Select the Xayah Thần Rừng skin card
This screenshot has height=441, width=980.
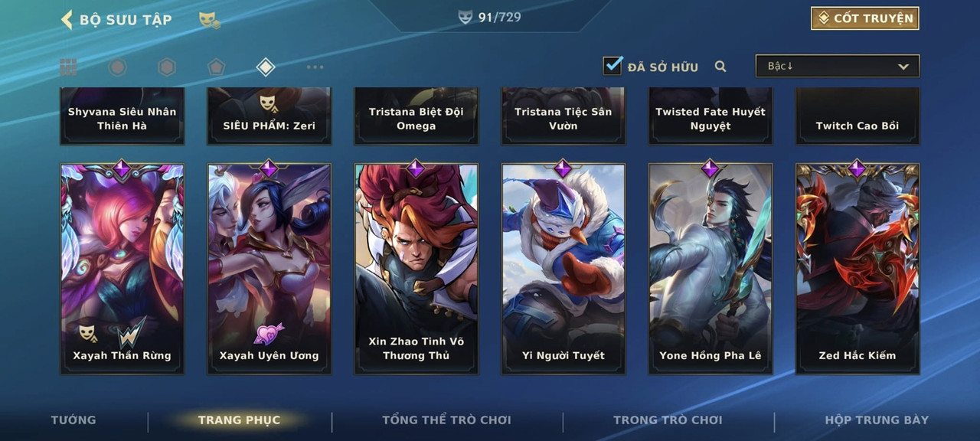(122, 268)
